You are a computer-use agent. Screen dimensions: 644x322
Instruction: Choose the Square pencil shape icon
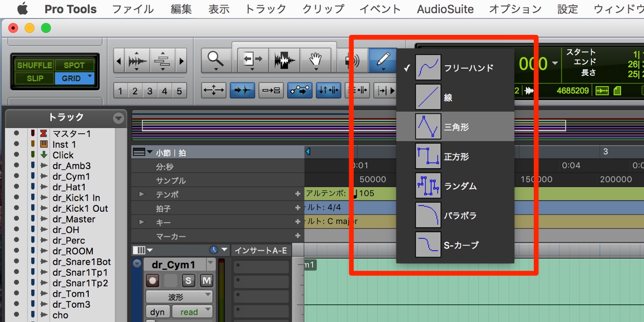(428, 156)
